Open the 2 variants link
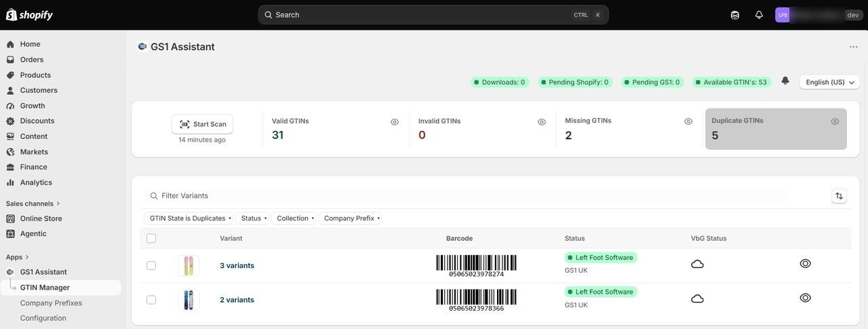Viewport: 868px width, 329px height. 237,300
